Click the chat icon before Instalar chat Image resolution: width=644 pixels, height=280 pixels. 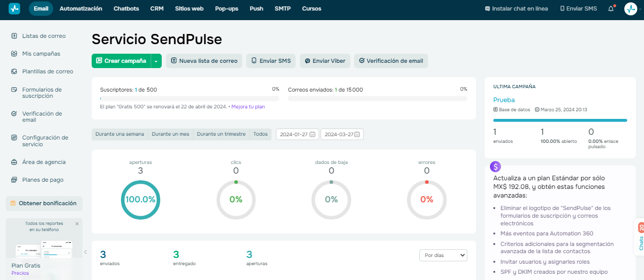click(x=488, y=9)
